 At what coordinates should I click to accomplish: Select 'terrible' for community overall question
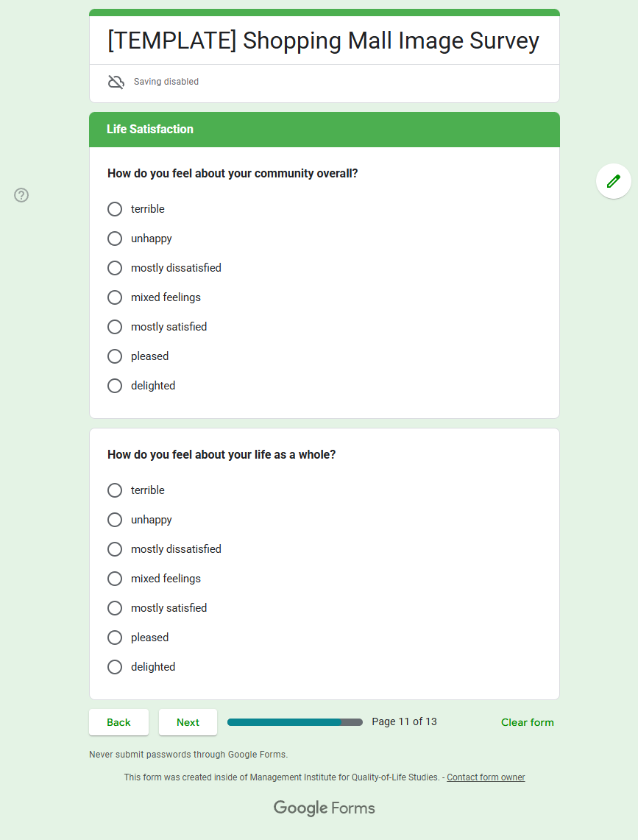(115, 209)
